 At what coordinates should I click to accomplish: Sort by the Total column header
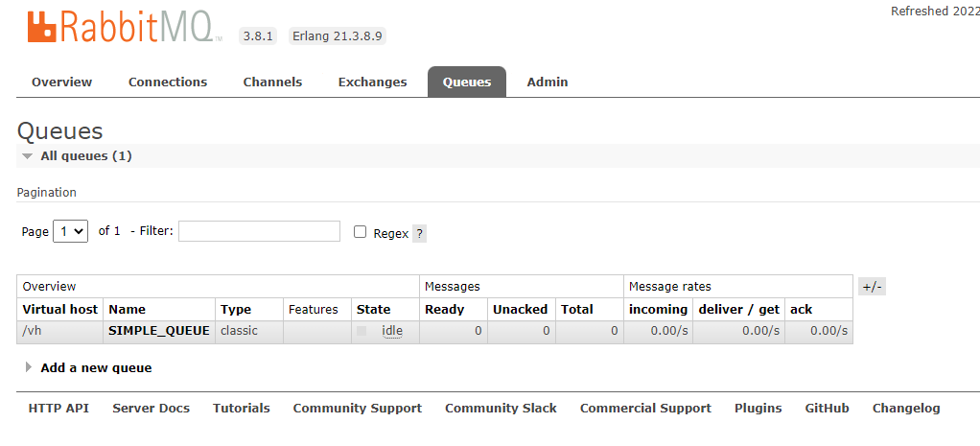coord(577,310)
